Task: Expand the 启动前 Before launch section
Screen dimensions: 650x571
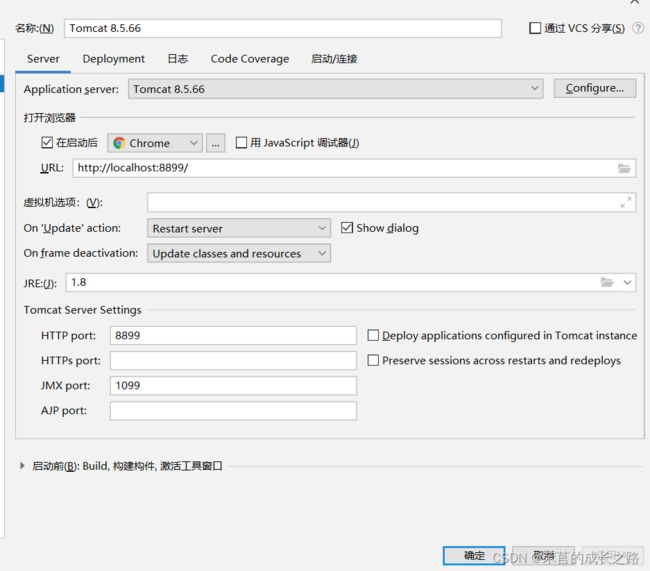Action: pos(22,466)
